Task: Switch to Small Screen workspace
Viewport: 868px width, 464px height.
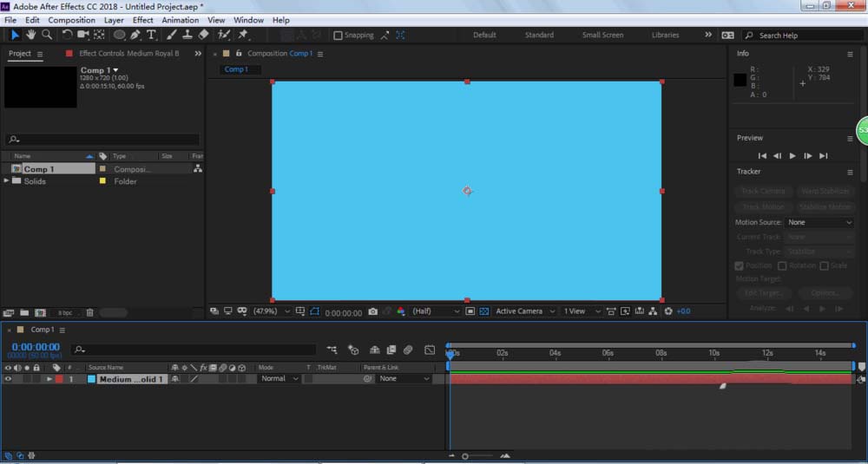Action: point(602,35)
